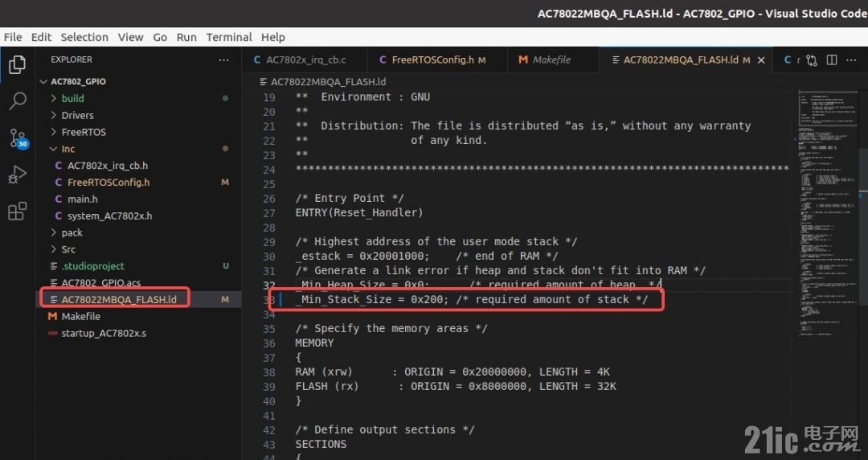Click the _Min_Stack_Size = 0x200 line

click(x=472, y=300)
